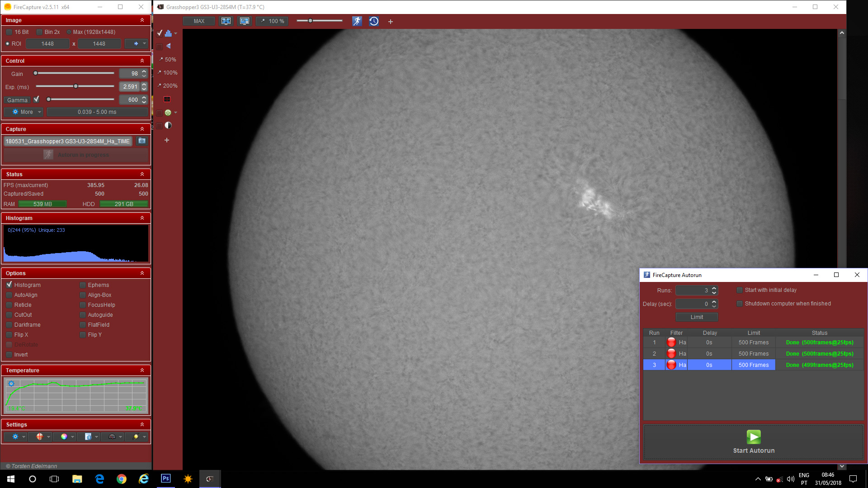868x488 pixels.
Task: Click Photoshop icon in the taskbar
Action: pyautogui.click(x=166, y=479)
